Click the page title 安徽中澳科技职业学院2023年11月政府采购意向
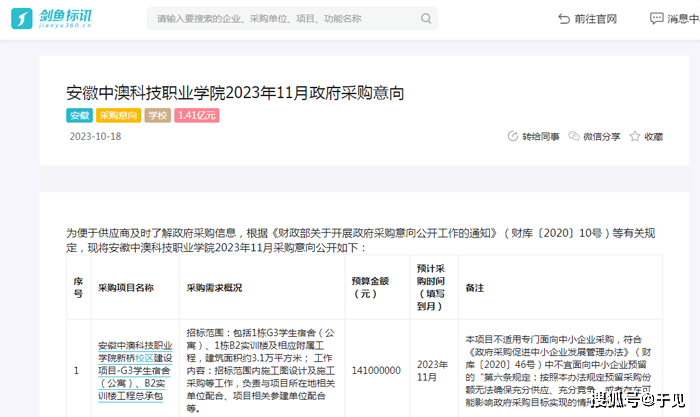The height and width of the screenshot is (417, 700). click(235, 93)
